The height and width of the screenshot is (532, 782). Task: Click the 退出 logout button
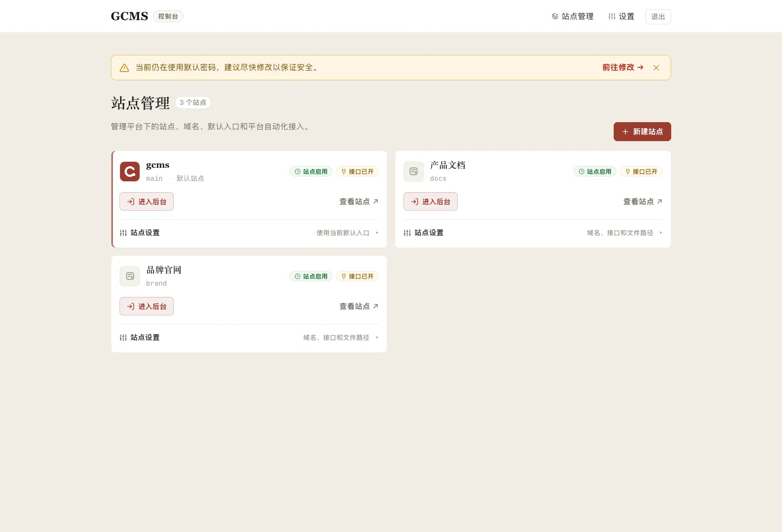(x=658, y=17)
